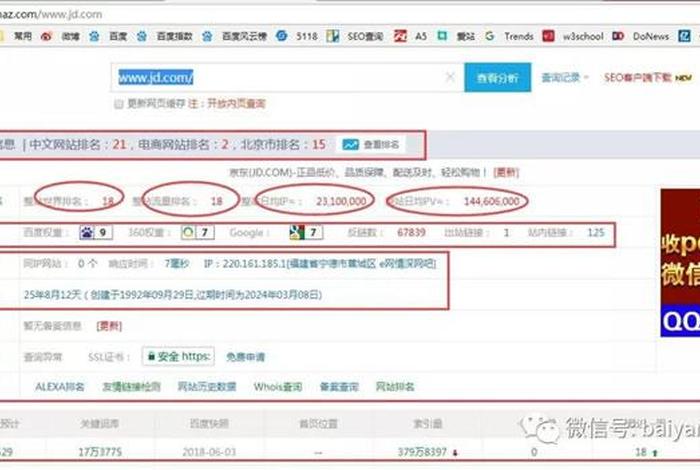Open the Whois查询 tab

point(278,387)
